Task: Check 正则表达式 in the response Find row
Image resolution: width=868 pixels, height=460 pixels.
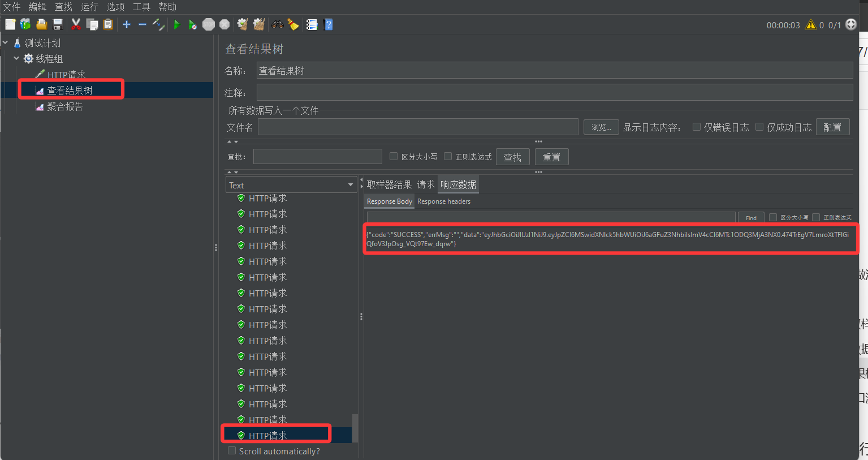Action: [x=816, y=217]
